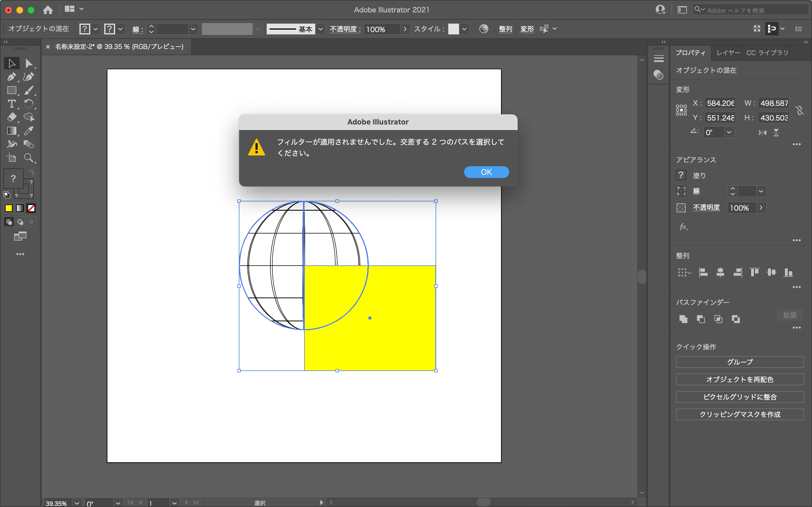This screenshot has width=812, height=507.
Task: Switch to the CC ライブラリ tab
Action: coord(767,53)
